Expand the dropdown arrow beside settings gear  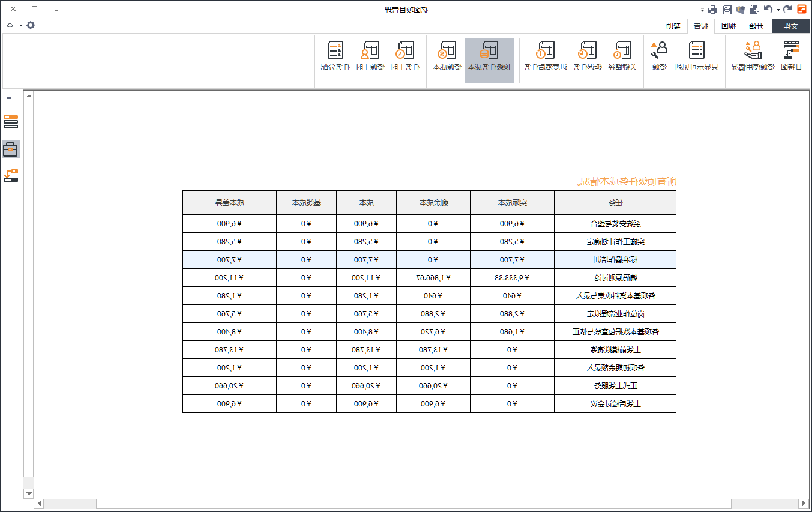click(21, 25)
